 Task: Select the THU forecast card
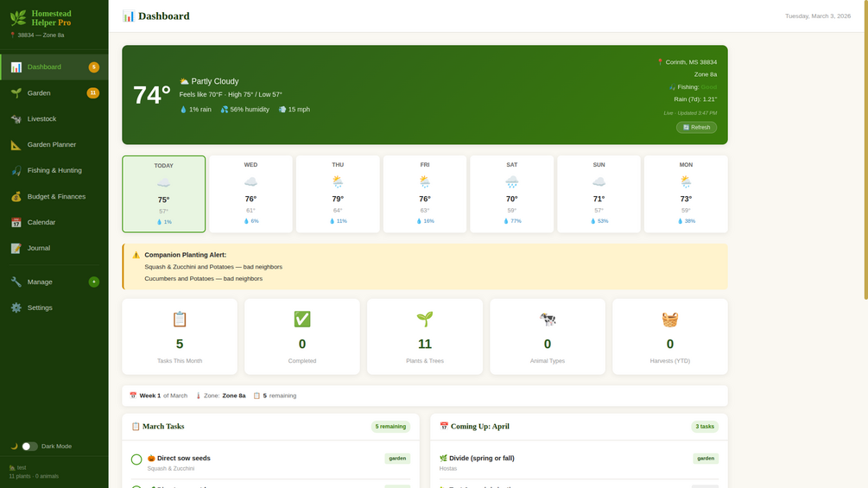[338, 194]
